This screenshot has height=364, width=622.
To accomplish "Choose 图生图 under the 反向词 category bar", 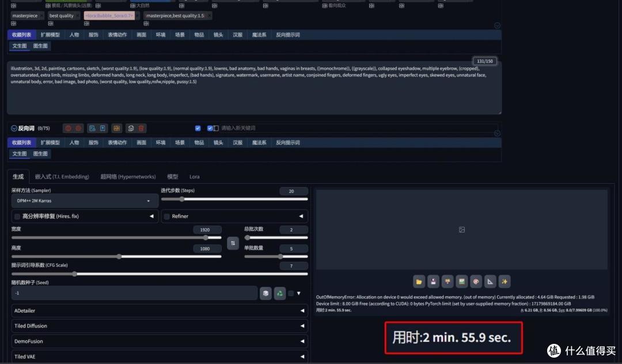I will coord(40,154).
